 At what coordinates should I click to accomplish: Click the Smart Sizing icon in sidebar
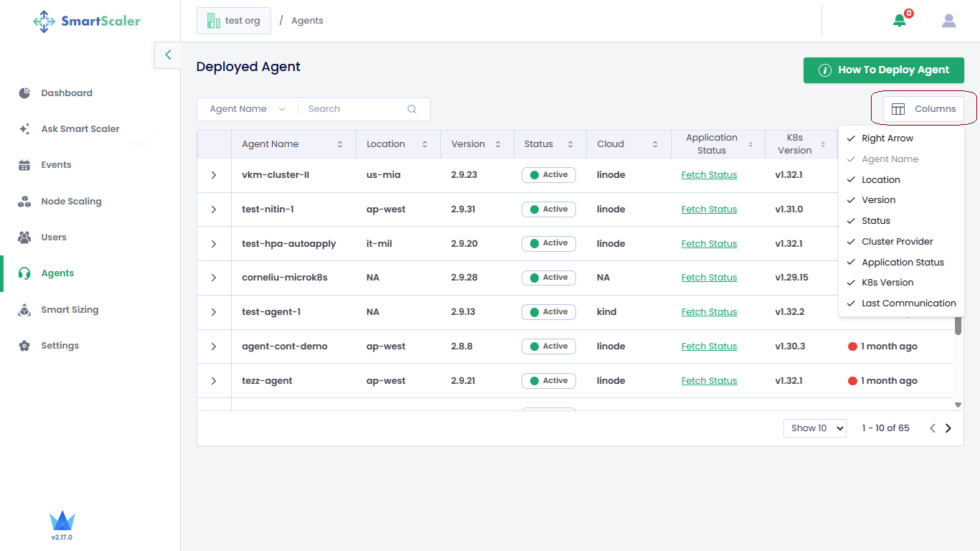point(24,310)
